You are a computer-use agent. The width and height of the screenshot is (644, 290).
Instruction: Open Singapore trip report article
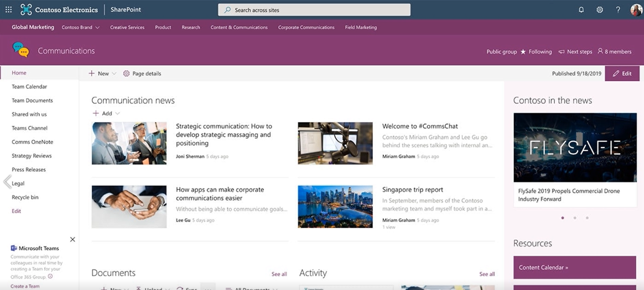coord(412,189)
